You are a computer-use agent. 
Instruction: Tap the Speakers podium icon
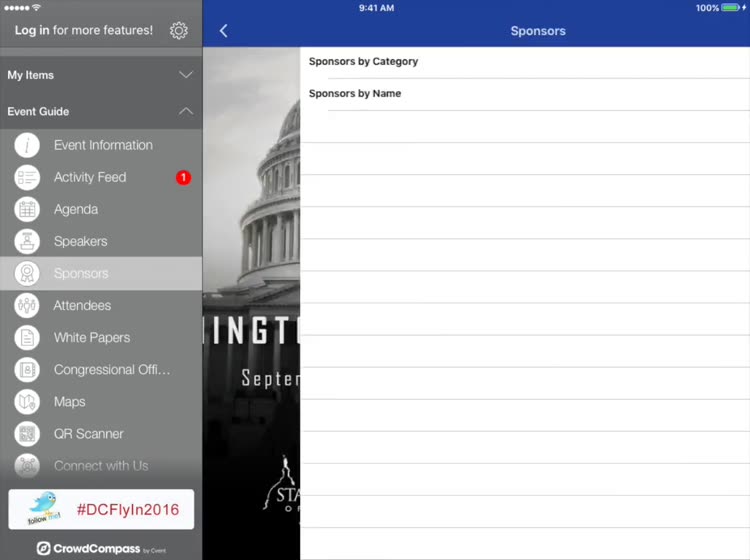point(27,241)
